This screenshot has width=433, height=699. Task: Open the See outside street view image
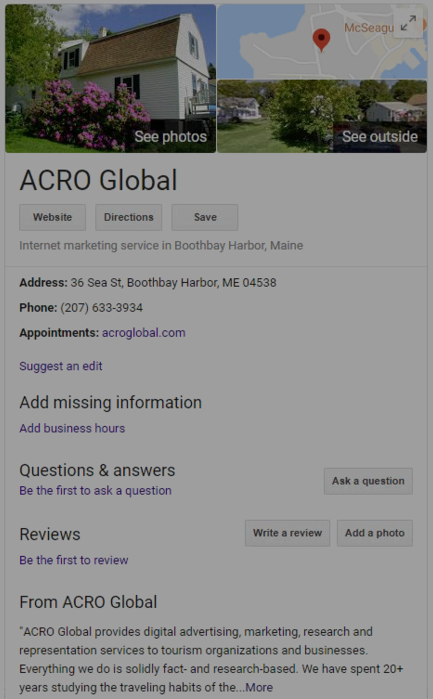(322, 116)
